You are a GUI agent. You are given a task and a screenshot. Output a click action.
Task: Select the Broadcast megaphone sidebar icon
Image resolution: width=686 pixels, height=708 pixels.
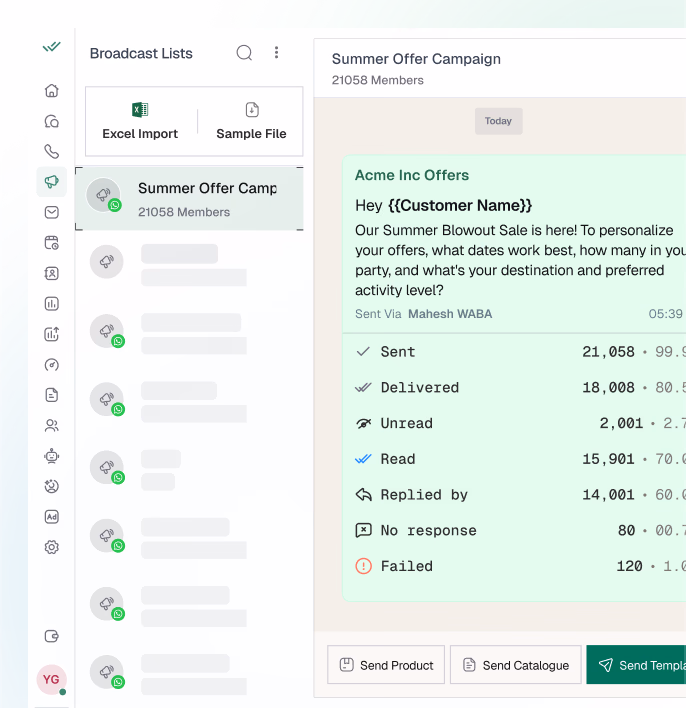click(x=52, y=182)
